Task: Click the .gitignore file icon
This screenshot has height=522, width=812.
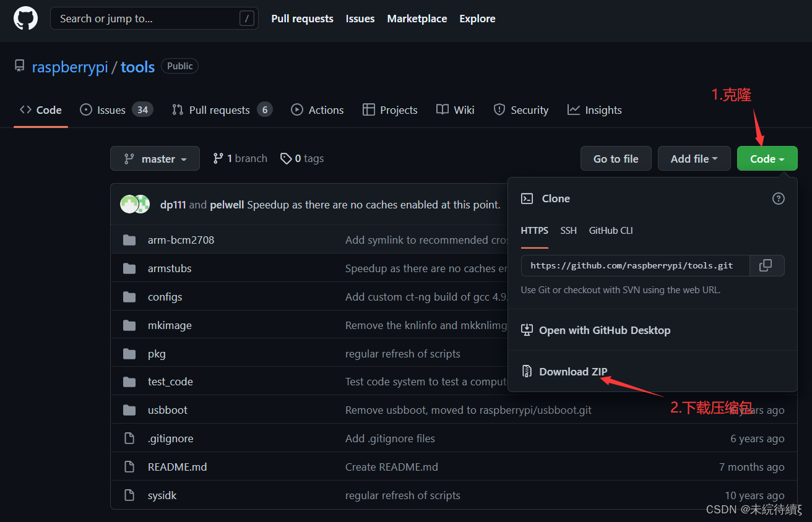Action: coord(129,439)
